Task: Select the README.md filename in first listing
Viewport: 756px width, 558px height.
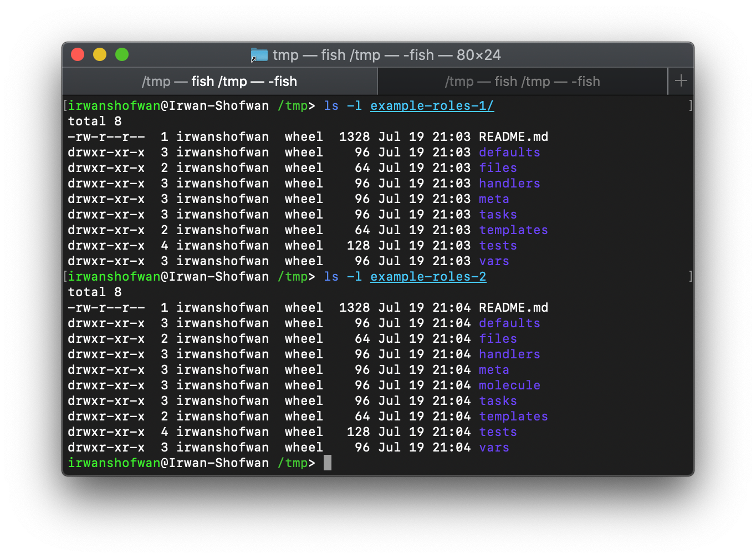Action: coord(513,136)
